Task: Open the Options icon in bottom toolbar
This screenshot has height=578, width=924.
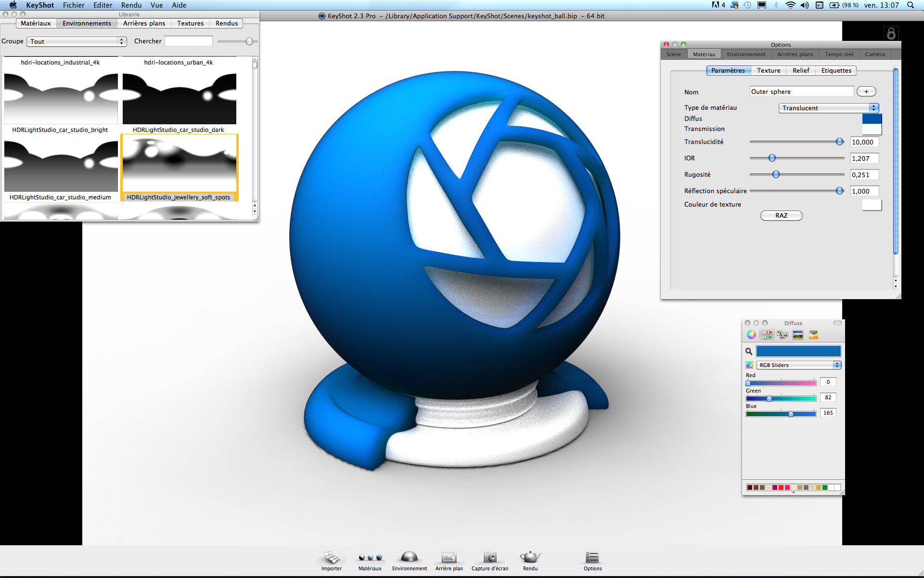Action: click(592, 558)
